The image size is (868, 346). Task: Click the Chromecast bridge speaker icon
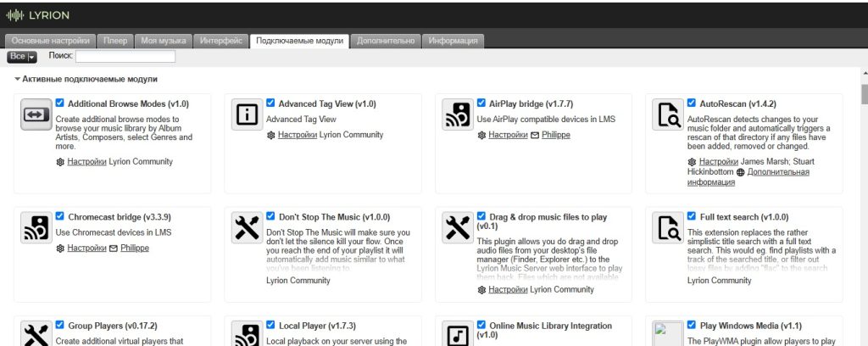(x=36, y=227)
